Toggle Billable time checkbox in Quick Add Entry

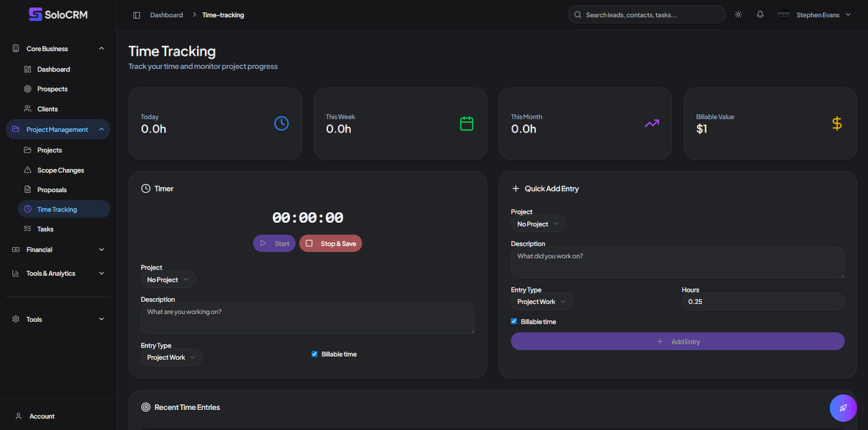[x=513, y=321]
